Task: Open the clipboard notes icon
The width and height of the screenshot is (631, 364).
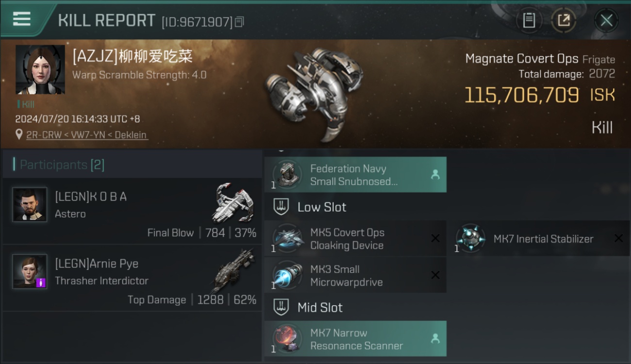Action: pos(529,20)
